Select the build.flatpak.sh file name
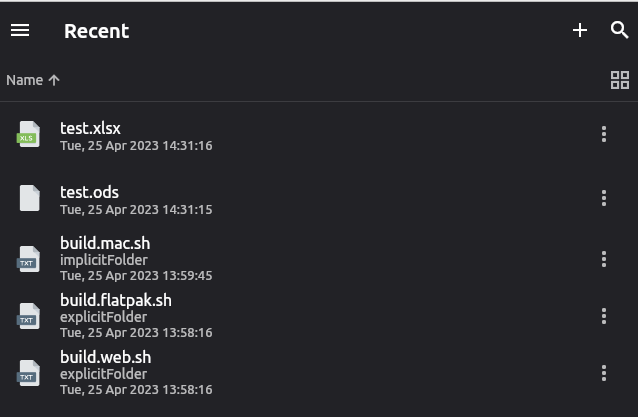This screenshot has height=417, width=638. pyautogui.click(x=116, y=300)
